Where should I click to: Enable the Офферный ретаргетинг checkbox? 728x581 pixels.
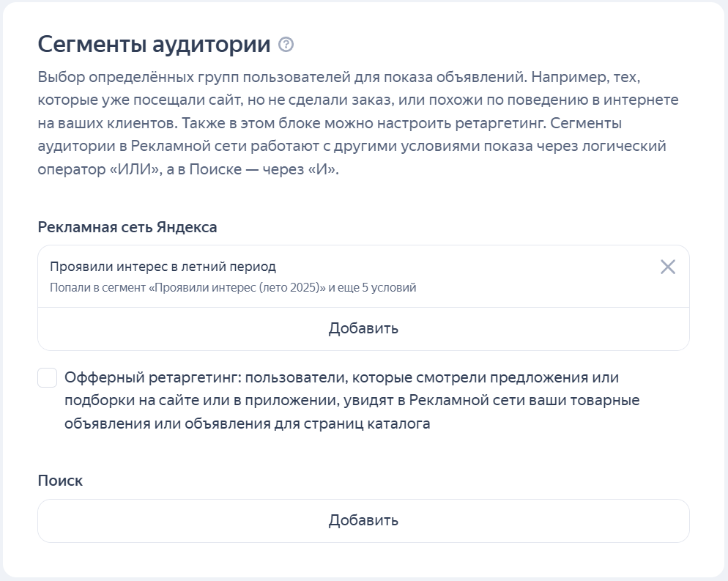48,378
